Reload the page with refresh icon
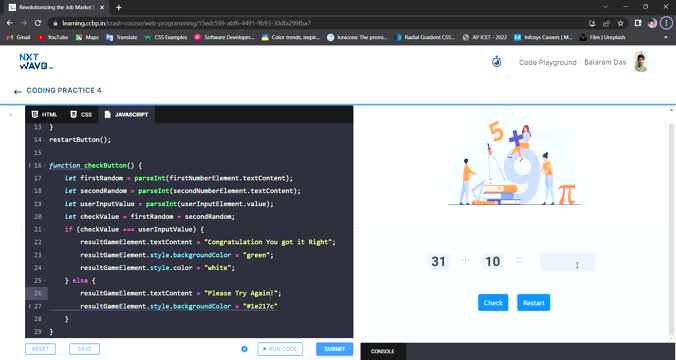The height and width of the screenshot is (360, 676). point(38,23)
